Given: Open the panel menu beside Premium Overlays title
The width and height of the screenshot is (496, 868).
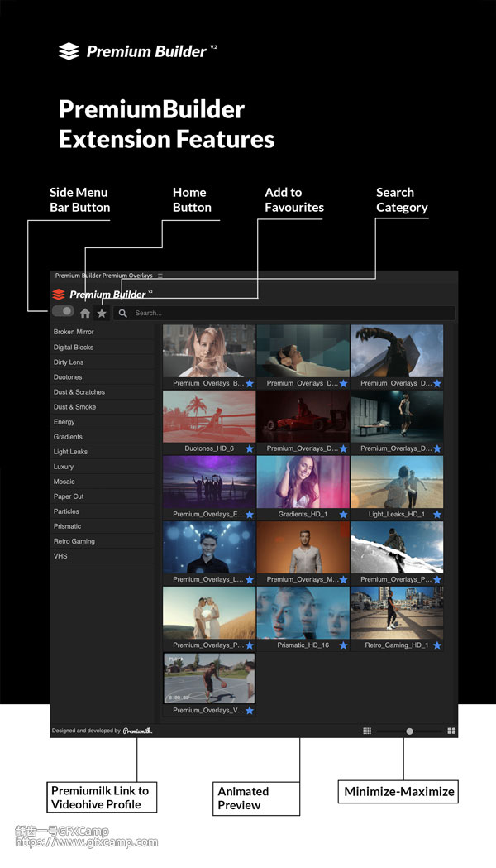Looking at the screenshot, I should click(x=160, y=276).
